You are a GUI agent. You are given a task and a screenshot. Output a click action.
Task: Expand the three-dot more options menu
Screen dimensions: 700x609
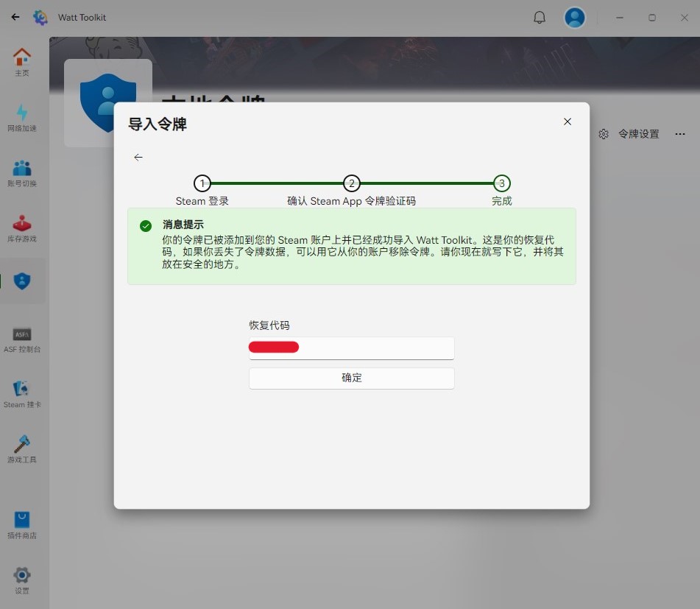tap(680, 134)
